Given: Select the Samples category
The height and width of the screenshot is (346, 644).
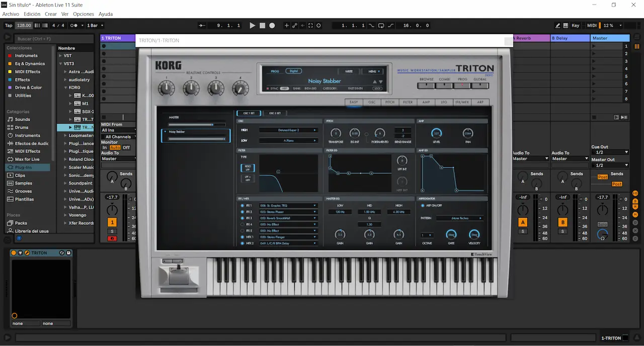Looking at the screenshot, I should (x=23, y=183).
